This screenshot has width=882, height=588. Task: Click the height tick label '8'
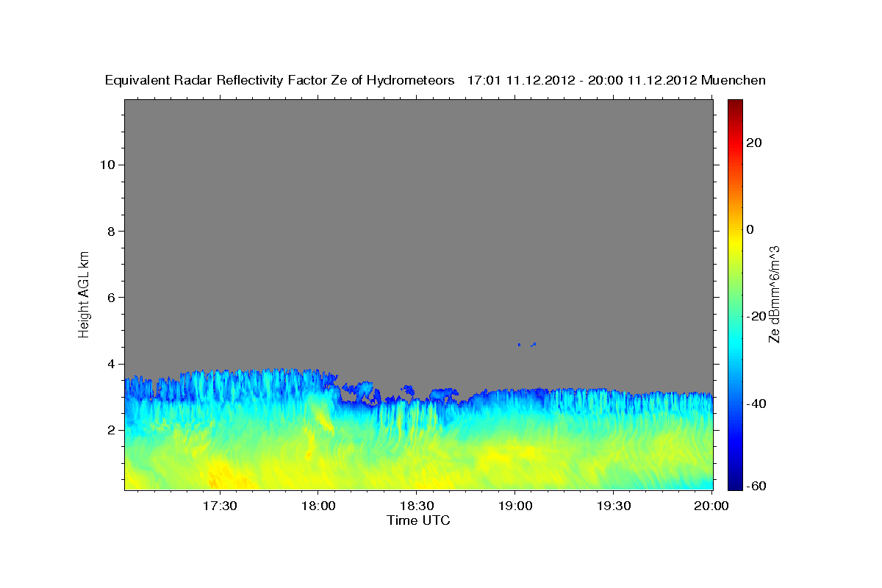click(110, 231)
